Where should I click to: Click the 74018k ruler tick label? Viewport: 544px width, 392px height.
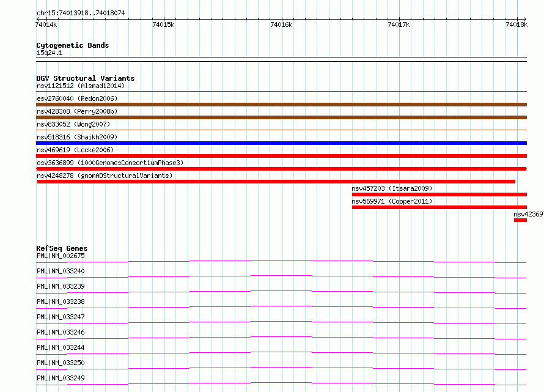tap(516, 24)
